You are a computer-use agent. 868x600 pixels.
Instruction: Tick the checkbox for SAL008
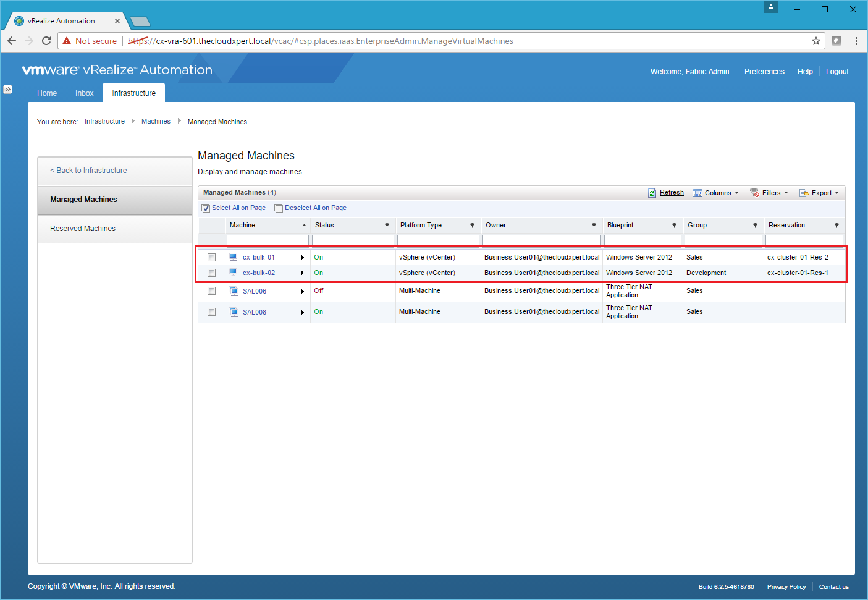pyautogui.click(x=211, y=312)
